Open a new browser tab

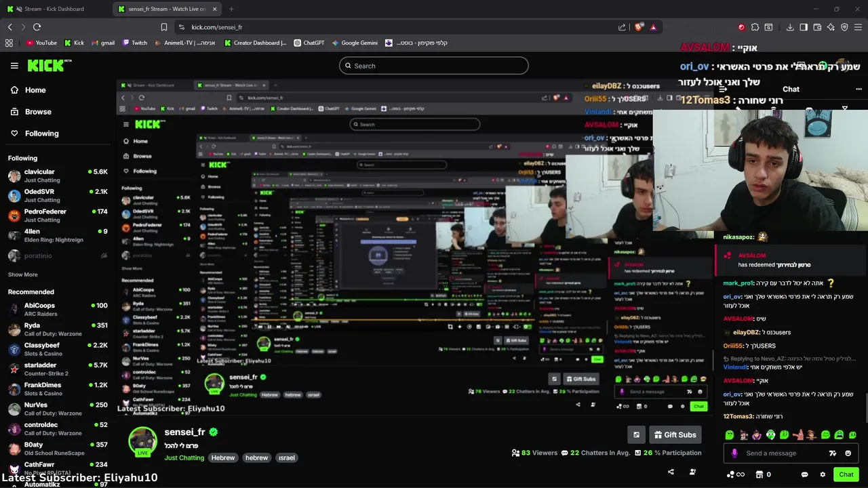[231, 9]
